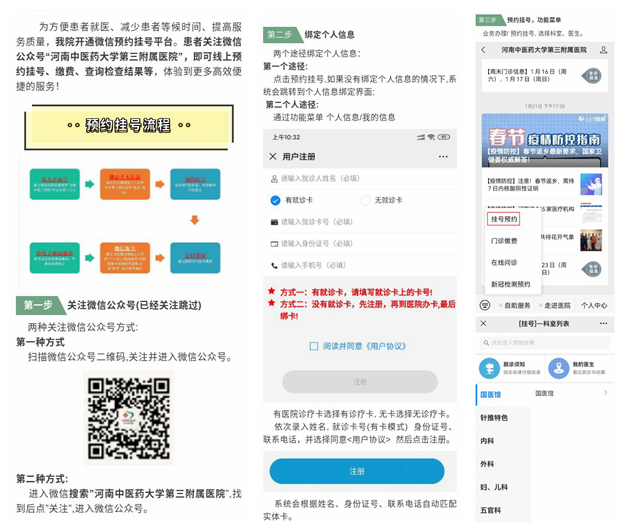The image size is (628, 532).
Task: Open the 个人中心 bottom menu
Action: pyautogui.click(x=594, y=305)
